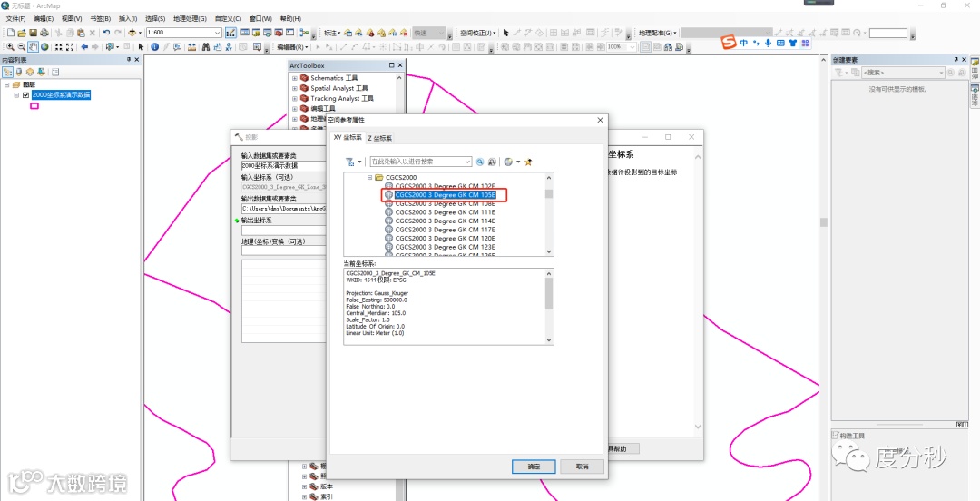Screen dimensions: 980x501
Task: Go back to previous extent arrow
Action: tap(83, 47)
